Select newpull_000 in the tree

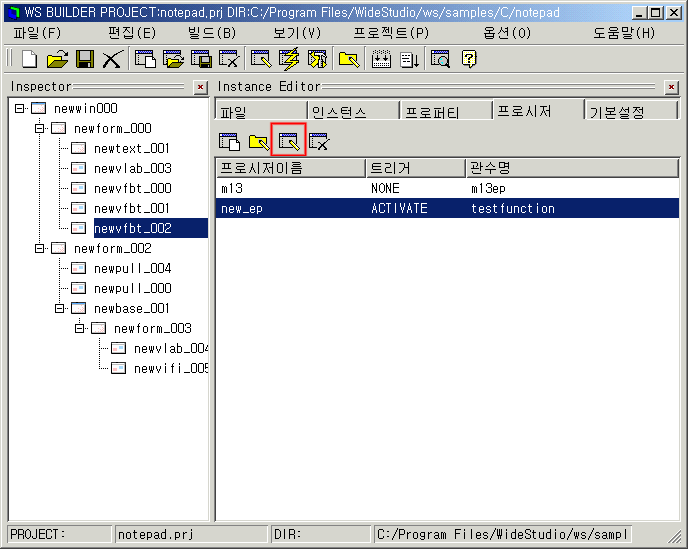[x=133, y=288]
